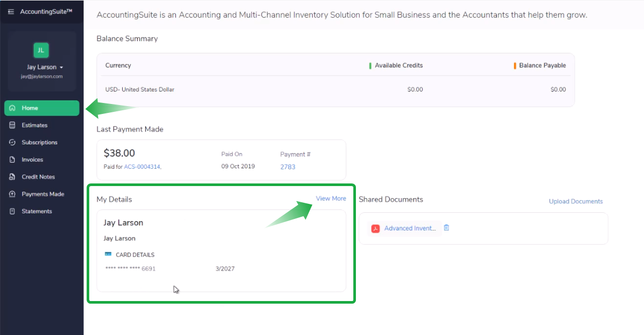Click the 09 Oct 2019 paid date

(x=238, y=167)
